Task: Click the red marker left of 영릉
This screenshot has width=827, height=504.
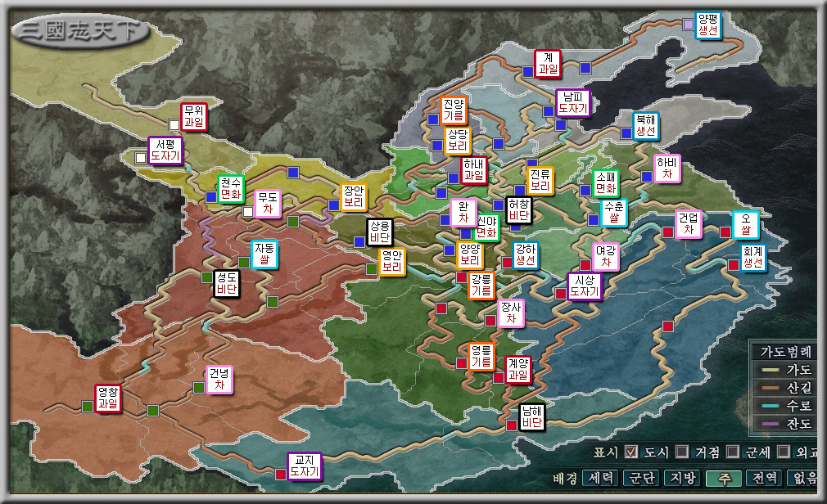Action: tap(462, 362)
